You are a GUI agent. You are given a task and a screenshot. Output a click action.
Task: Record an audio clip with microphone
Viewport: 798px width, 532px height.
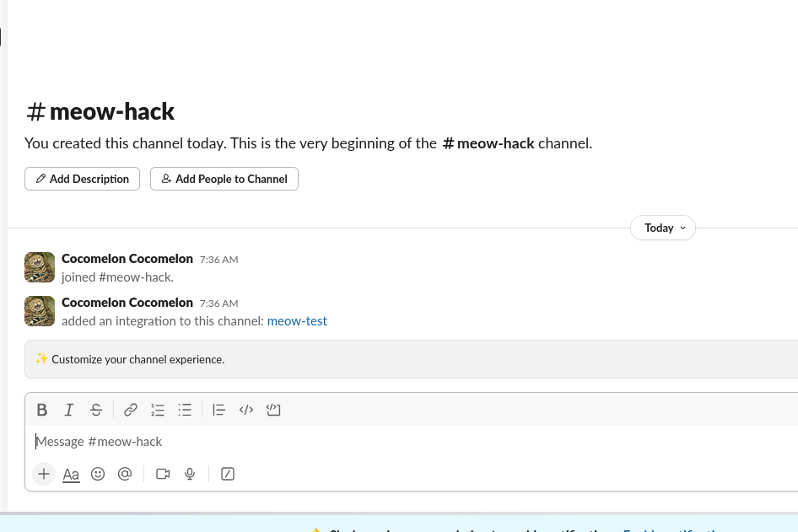(190, 474)
